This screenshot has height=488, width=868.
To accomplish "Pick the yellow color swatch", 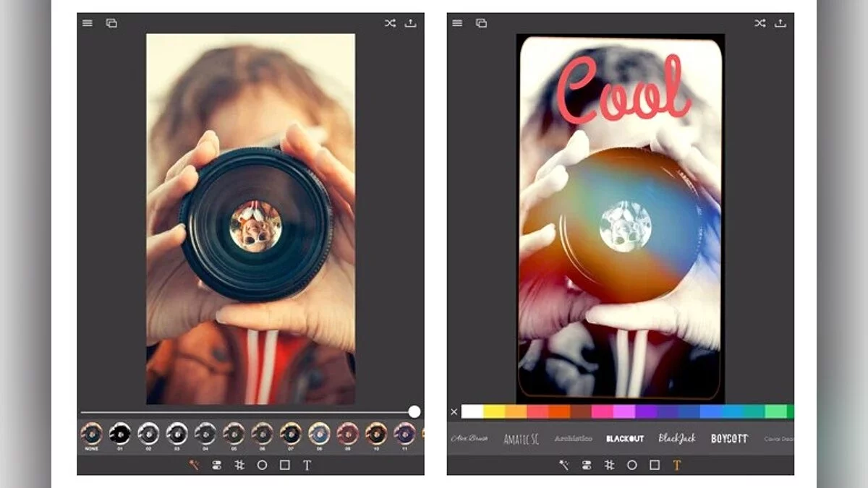I will click(x=493, y=412).
